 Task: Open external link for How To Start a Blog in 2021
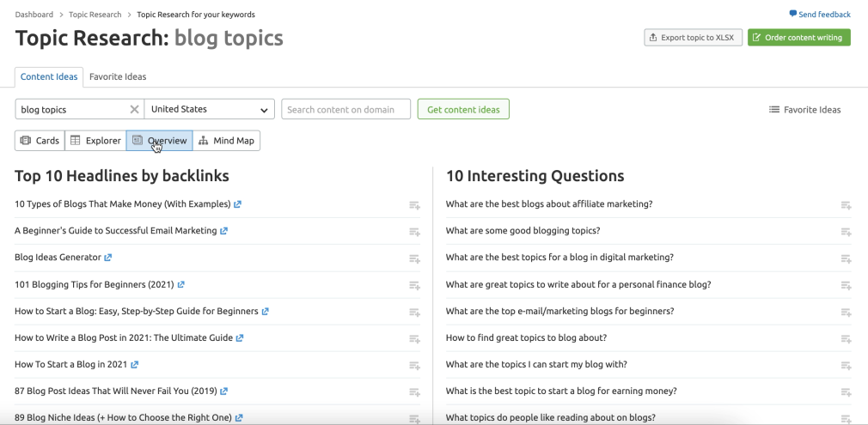135,365
